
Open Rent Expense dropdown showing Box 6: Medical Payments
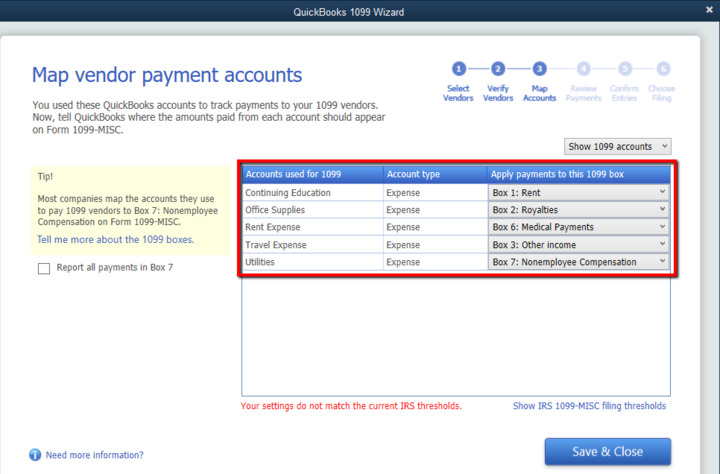click(579, 227)
